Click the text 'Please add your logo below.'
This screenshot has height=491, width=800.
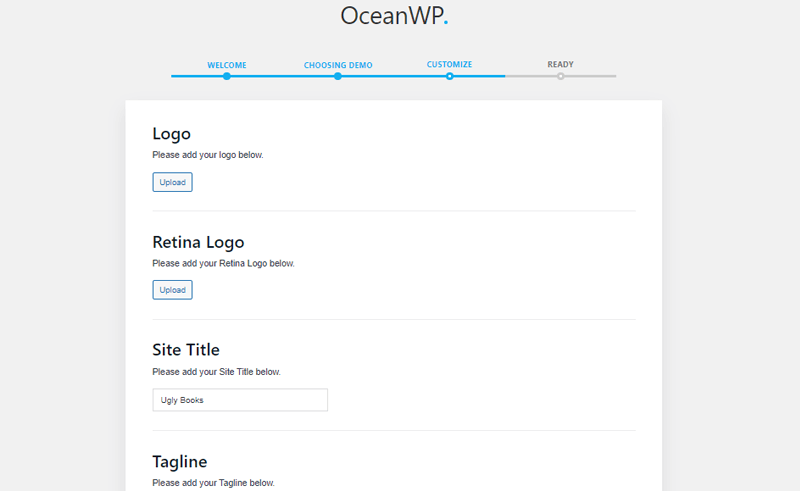click(208, 155)
